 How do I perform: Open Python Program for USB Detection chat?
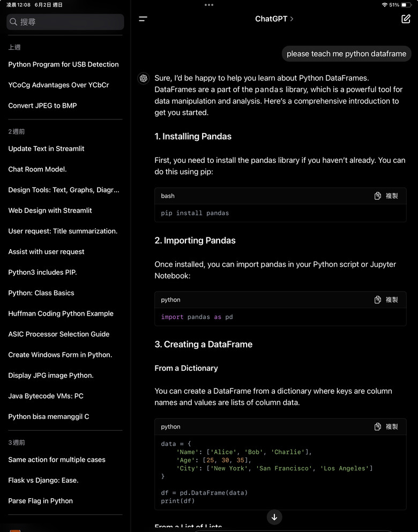[63, 64]
